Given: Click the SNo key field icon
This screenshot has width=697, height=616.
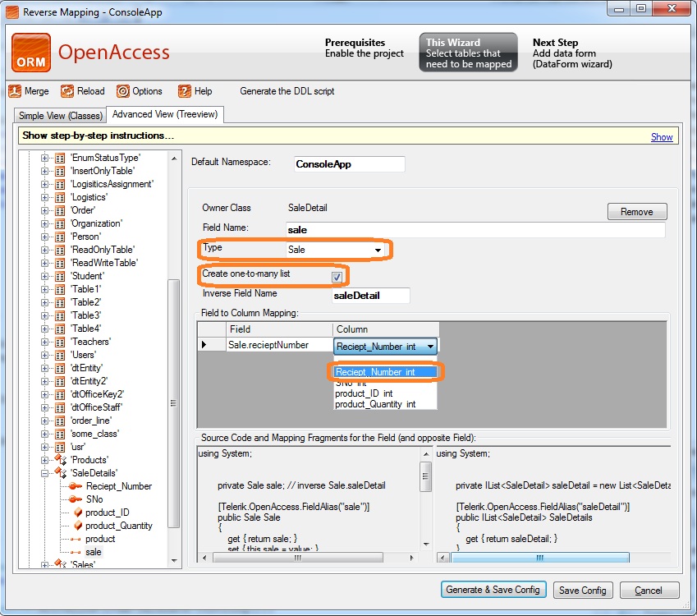Looking at the screenshot, I should pos(76,499).
